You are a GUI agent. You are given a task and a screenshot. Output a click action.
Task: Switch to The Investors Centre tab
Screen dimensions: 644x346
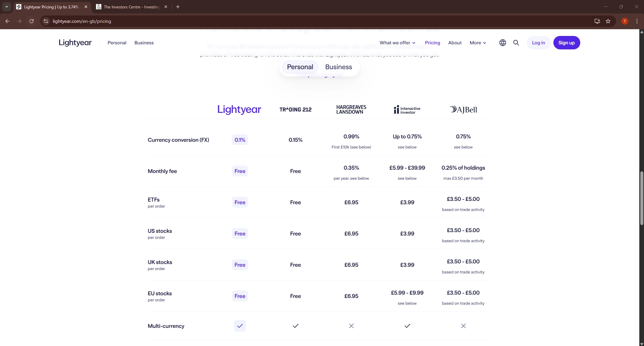(x=132, y=7)
